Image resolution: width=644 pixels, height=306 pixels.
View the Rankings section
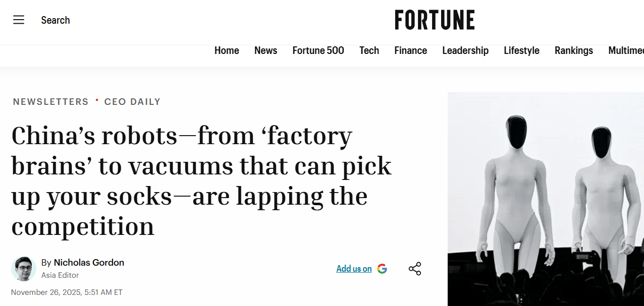(x=573, y=50)
